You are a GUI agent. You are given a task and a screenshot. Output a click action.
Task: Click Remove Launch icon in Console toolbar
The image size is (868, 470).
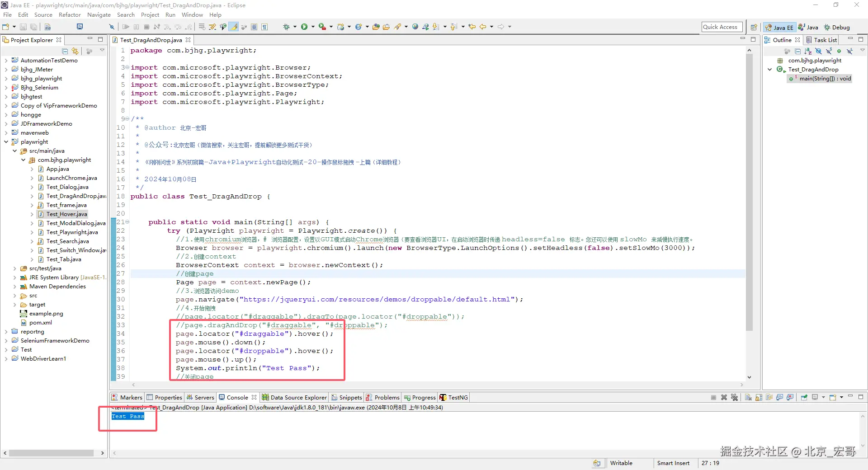(x=724, y=397)
